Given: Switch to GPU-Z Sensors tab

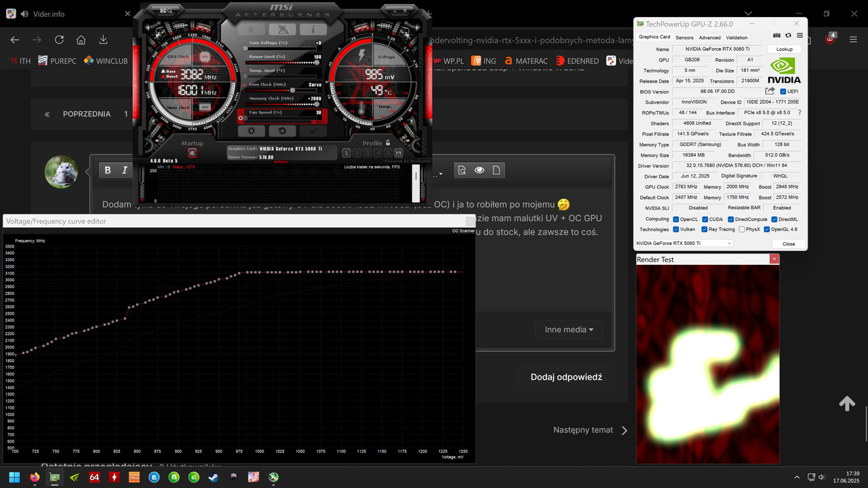Looking at the screenshot, I should coord(684,38).
